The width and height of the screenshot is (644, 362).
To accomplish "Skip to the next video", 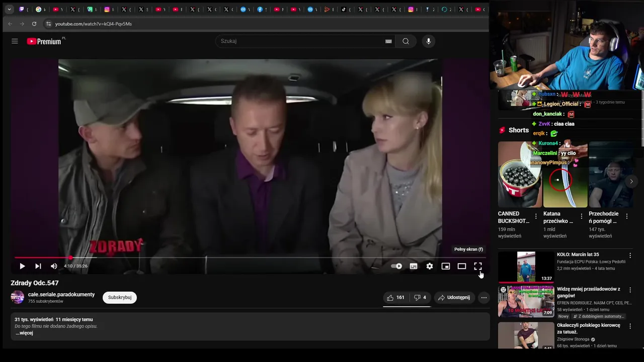I will [x=38, y=266].
